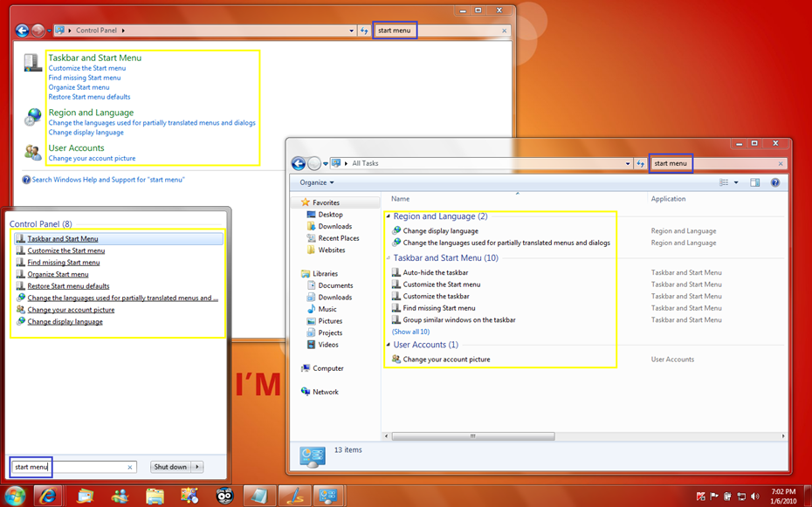Open Taskbar and Start Menu icon in Control Panel

tap(32, 63)
